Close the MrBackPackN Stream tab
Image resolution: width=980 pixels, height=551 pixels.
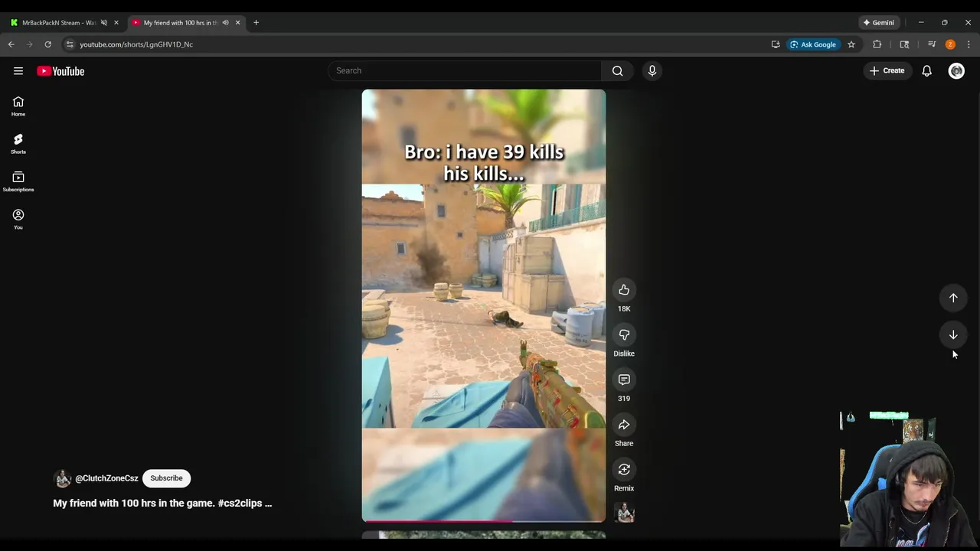(x=116, y=23)
